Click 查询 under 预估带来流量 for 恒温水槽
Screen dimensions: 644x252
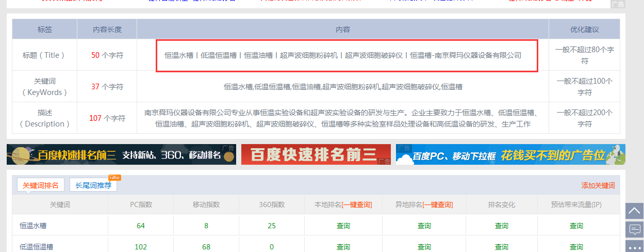pos(576,226)
